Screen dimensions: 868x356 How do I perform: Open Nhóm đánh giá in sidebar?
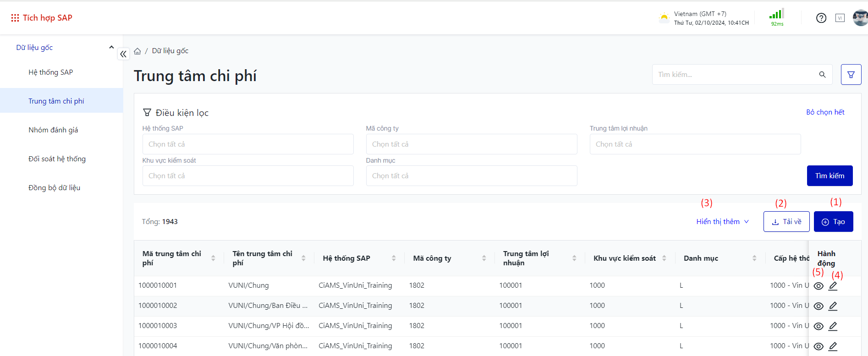[x=53, y=130]
